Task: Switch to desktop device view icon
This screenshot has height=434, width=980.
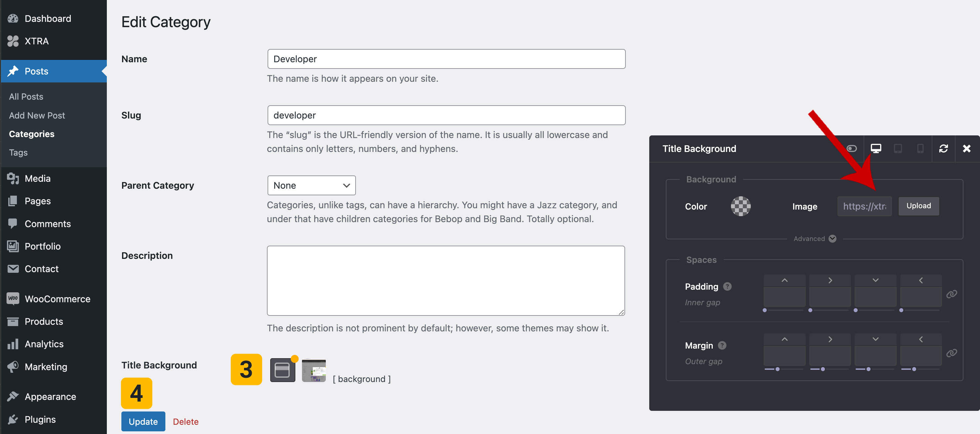Action: pos(876,148)
